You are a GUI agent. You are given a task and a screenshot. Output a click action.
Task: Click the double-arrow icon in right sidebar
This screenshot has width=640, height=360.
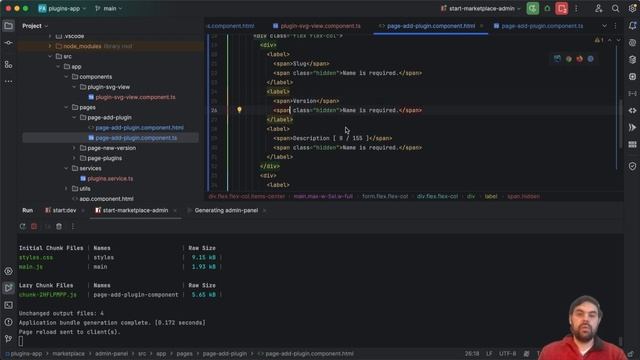pos(632,128)
